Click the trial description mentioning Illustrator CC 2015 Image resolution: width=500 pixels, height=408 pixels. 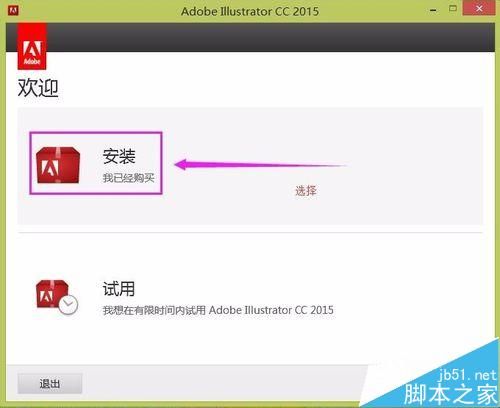tap(218, 310)
